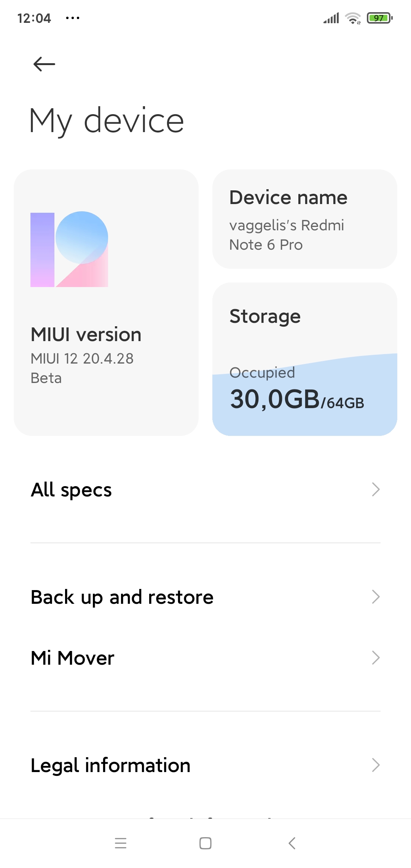This screenshot has height=868, width=411.
Task: Tap the notification dots in status bar
Action: (73, 18)
